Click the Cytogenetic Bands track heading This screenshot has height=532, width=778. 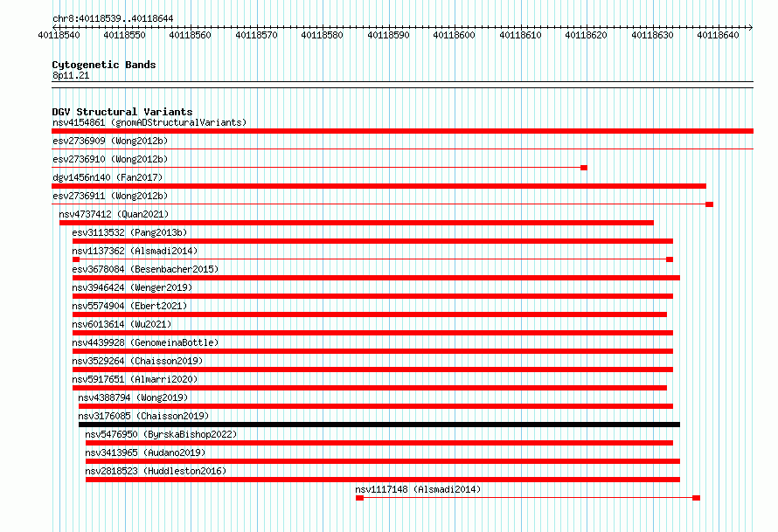(104, 65)
